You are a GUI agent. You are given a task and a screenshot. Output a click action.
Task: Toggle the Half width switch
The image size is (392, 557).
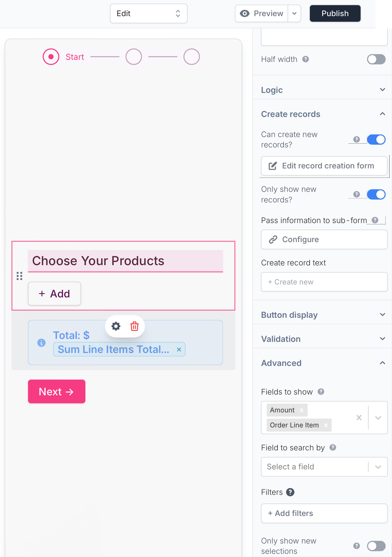[x=376, y=59]
